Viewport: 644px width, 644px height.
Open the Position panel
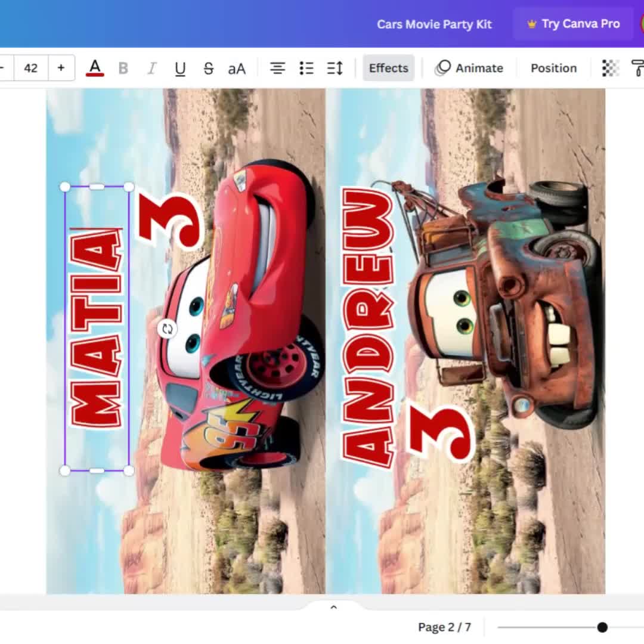pos(553,68)
